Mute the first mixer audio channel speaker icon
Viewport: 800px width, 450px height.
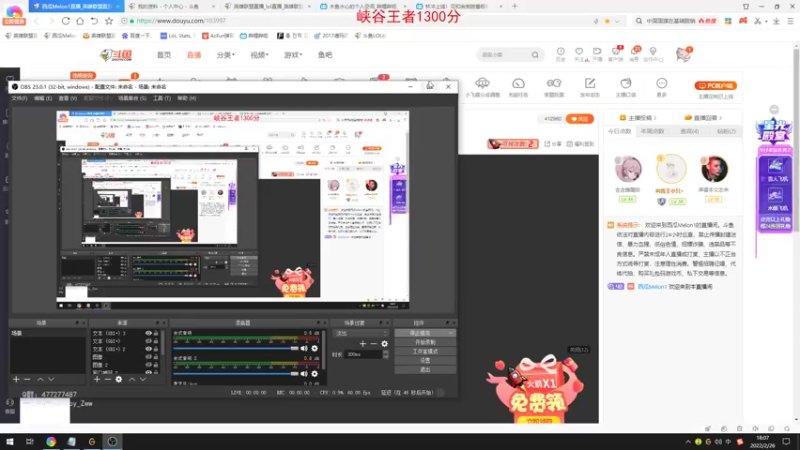pyautogui.click(x=304, y=348)
